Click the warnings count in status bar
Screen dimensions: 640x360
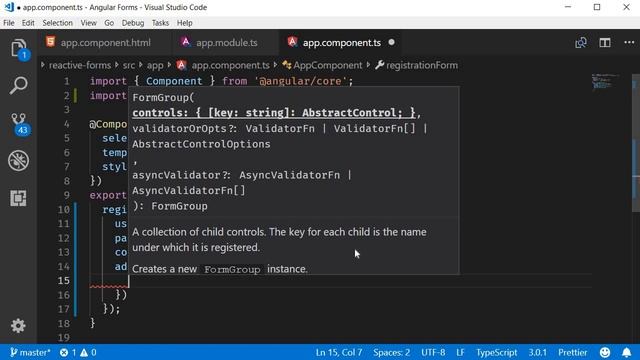[x=88, y=352]
